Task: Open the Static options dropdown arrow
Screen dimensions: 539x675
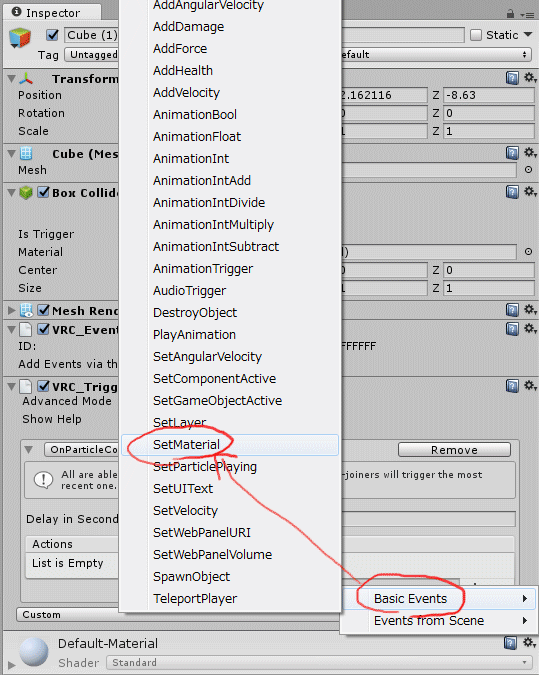Action: [x=528, y=34]
